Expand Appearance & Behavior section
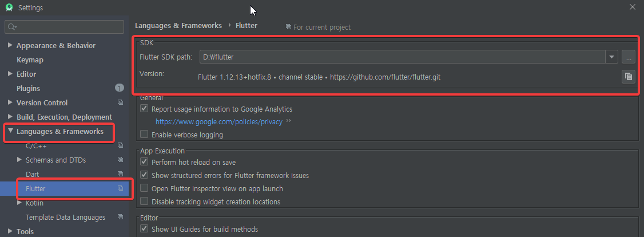Image resolution: width=644 pixels, height=237 pixels. (x=10, y=45)
